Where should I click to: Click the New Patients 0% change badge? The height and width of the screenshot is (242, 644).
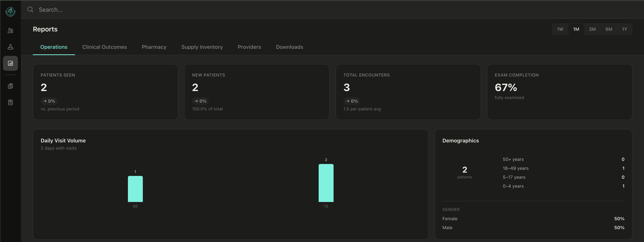pos(200,101)
